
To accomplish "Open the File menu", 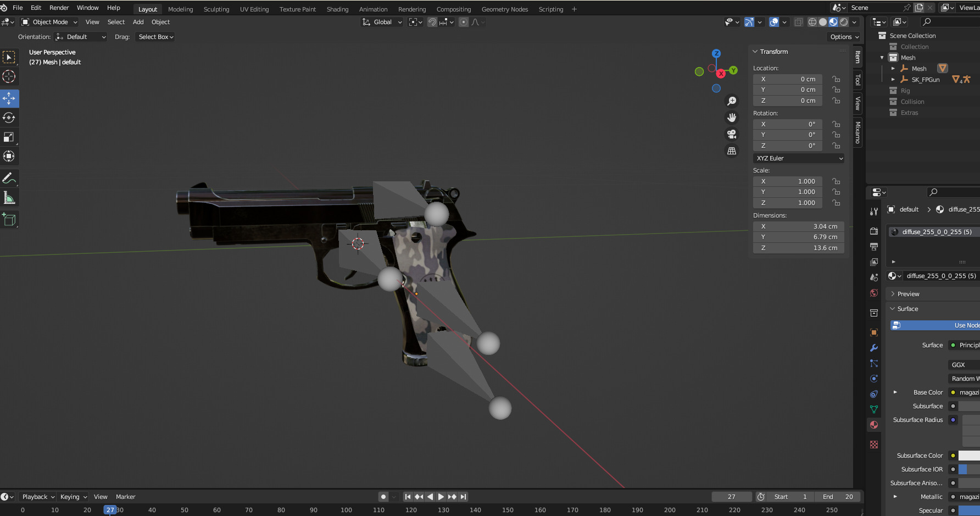I will pos(18,8).
